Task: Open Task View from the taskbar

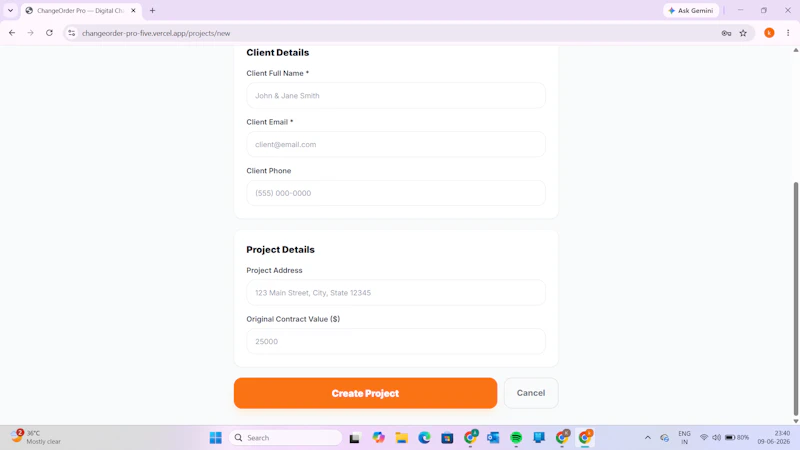Action: [355, 437]
